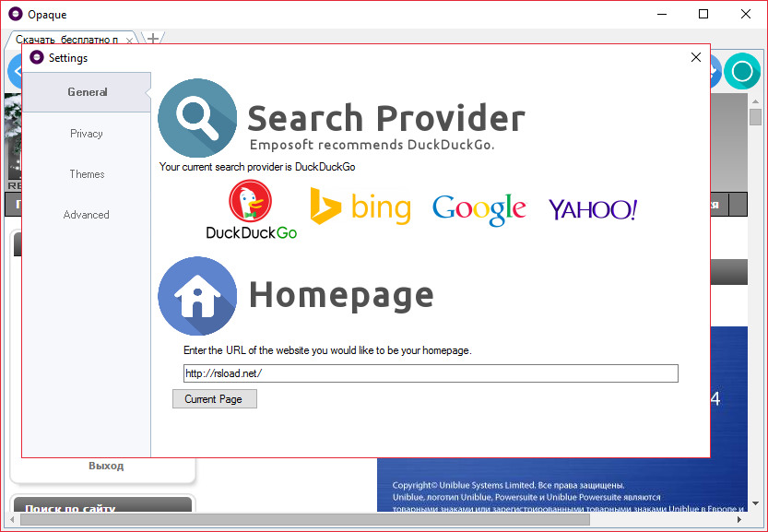Click the horizontal scrollbar left arrow
Screen dimensions: 768x532
point(12,519)
